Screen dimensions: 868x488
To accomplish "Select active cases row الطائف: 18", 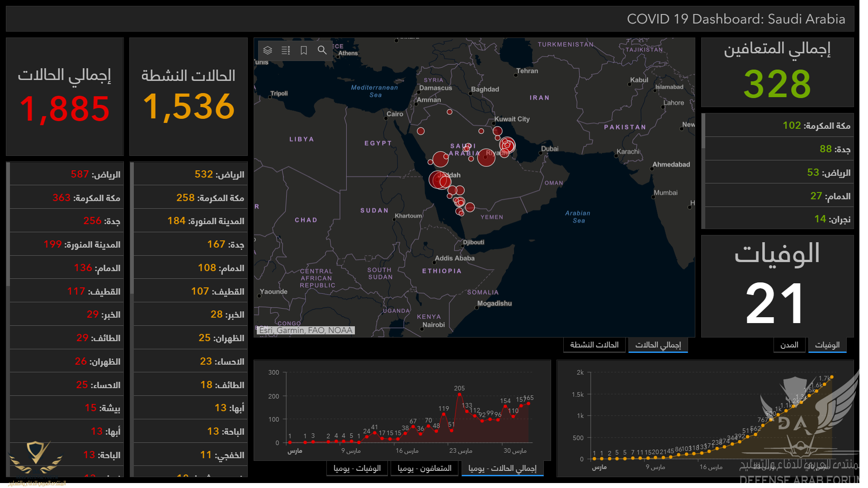I will point(190,385).
